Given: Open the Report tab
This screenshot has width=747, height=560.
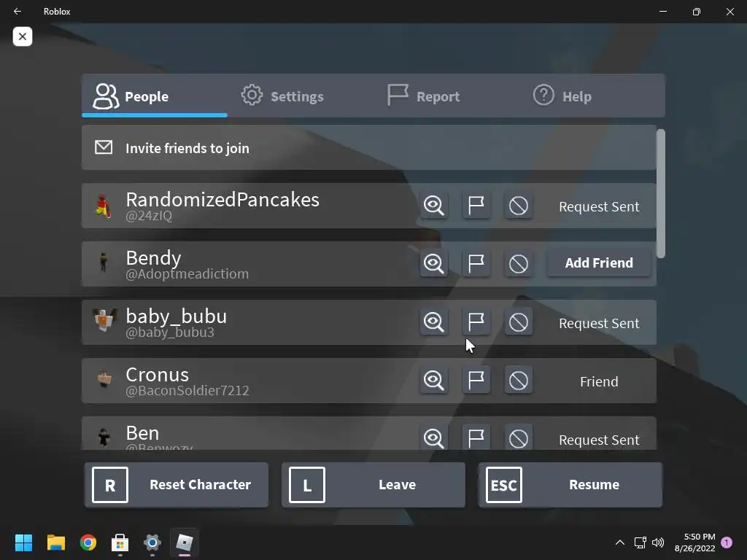Looking at the screenshot, I should point(424,96).
